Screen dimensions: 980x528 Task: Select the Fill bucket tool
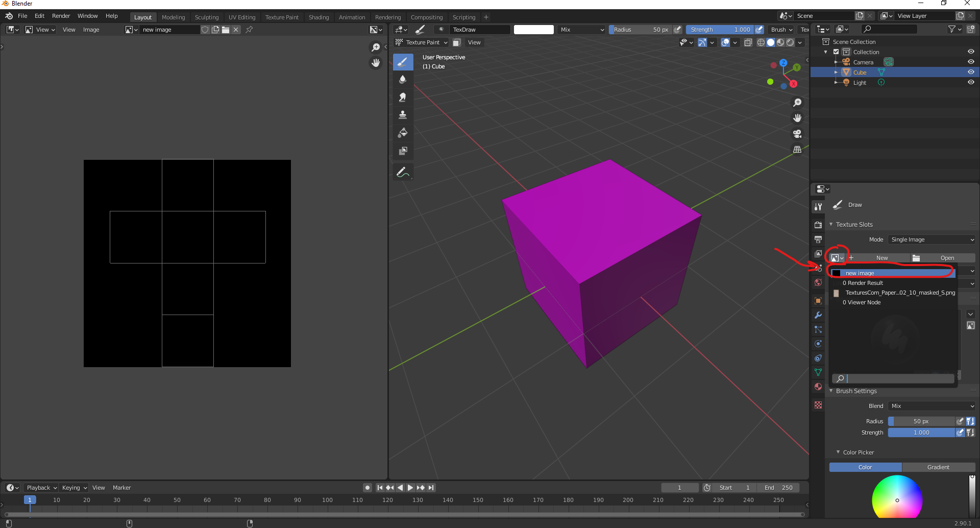pyautogui.click(x=403, y=133)
